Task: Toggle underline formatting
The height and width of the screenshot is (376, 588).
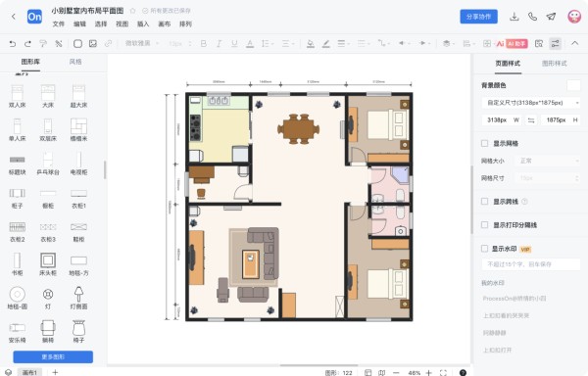Action: click(234, 44)
